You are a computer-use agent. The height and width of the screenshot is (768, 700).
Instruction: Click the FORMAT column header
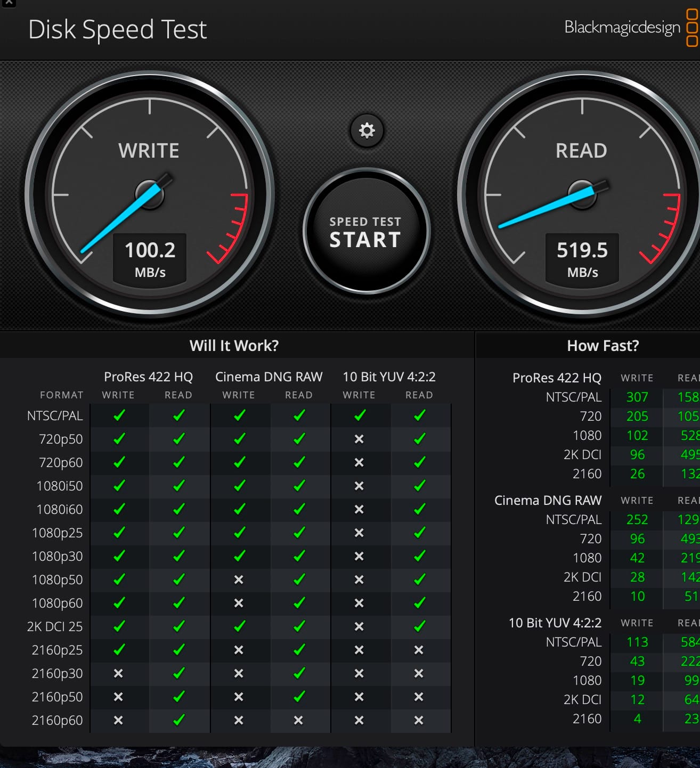(62, 395)
